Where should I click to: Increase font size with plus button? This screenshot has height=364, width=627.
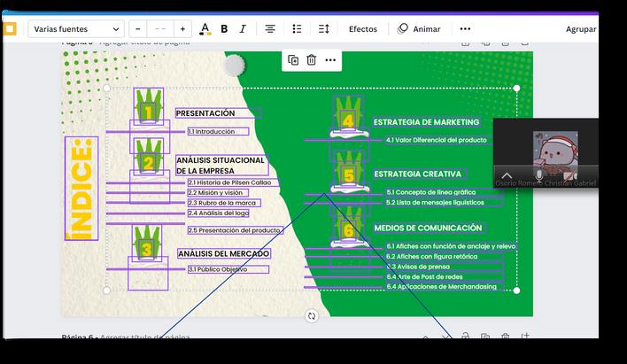point(182,29)
